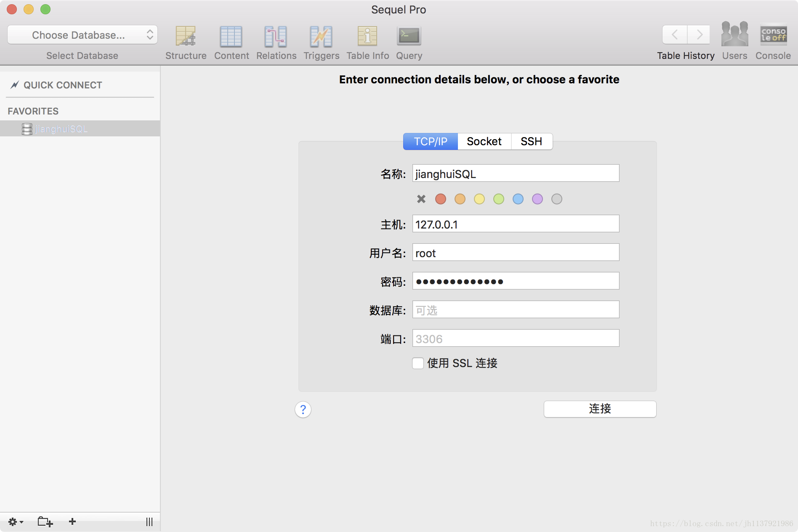Select jianghuiSQL favorite in sidebar

(x=80, y=129)
